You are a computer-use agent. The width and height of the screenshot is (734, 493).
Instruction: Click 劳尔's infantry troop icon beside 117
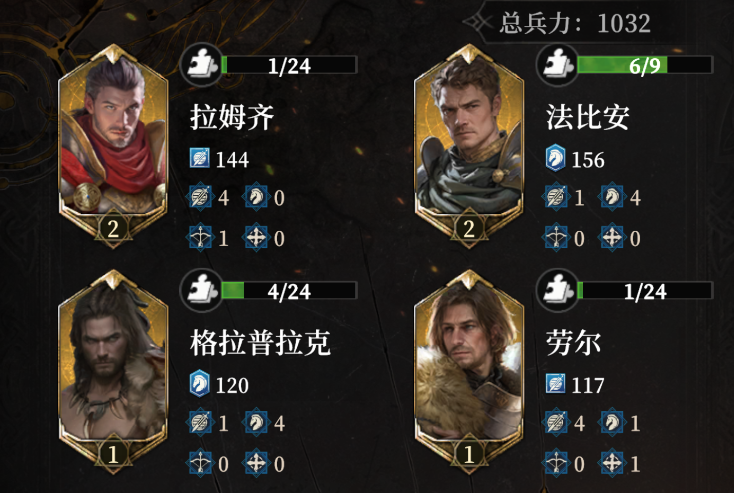[x=556, y=384]
